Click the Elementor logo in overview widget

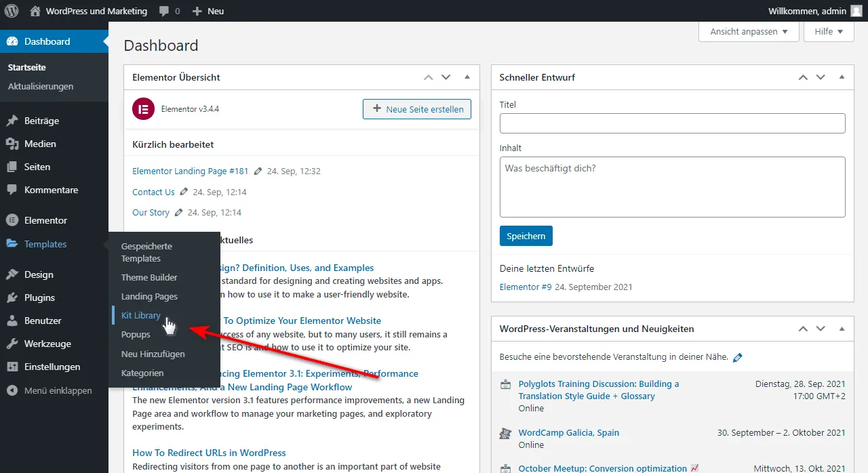tap(143, 108)
